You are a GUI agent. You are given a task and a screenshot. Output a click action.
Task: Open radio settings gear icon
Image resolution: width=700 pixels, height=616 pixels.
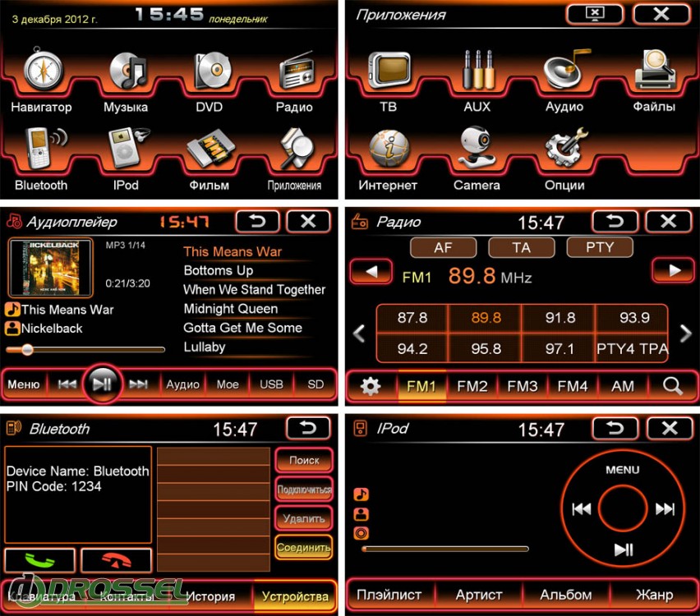pos(371,386)
